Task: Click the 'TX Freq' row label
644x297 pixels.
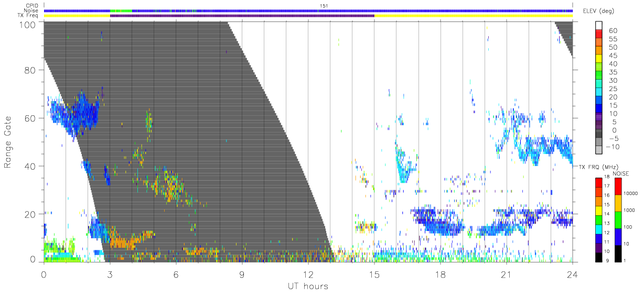Action: pyautogui.click(x=29, y=16)
